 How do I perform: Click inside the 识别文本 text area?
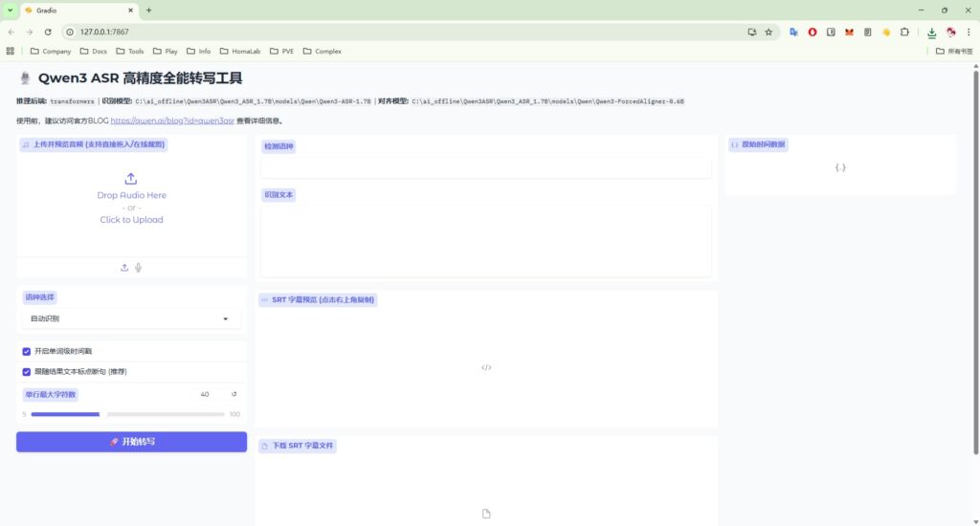[x=486, y=240]
